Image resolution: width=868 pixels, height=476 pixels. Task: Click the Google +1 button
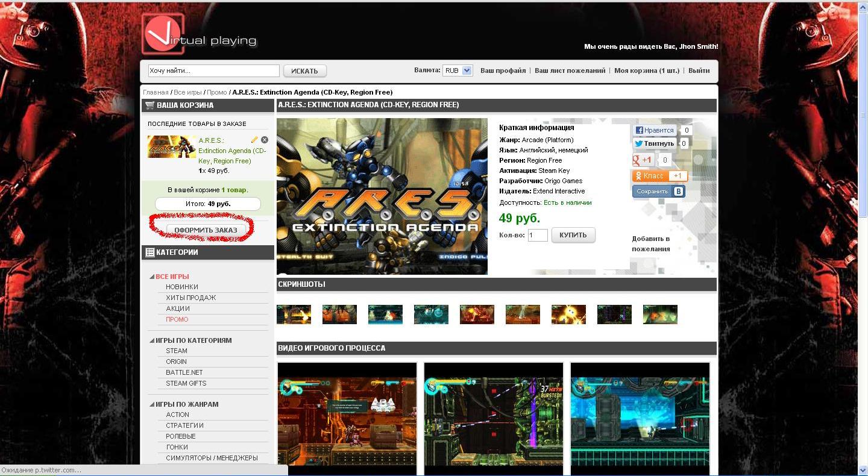pyautogui.click(x=643, y=160)
